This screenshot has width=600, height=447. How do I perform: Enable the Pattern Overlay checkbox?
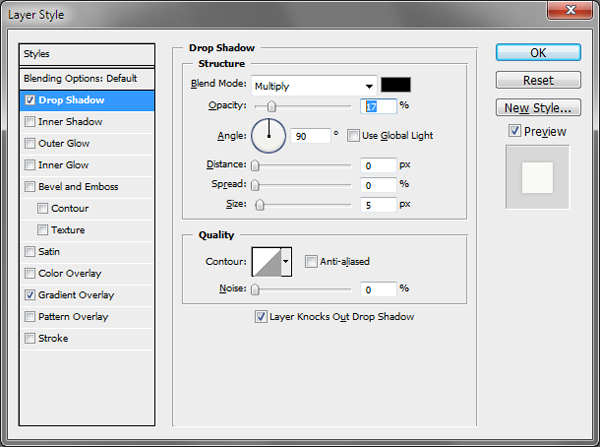tap(30, 317)
